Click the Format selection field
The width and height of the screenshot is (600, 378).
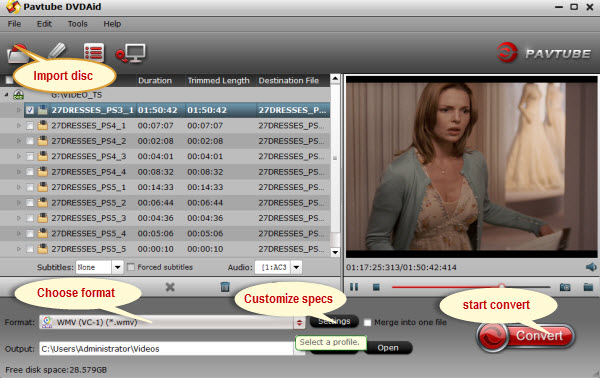pyautogui.click(x=166, y=322)
